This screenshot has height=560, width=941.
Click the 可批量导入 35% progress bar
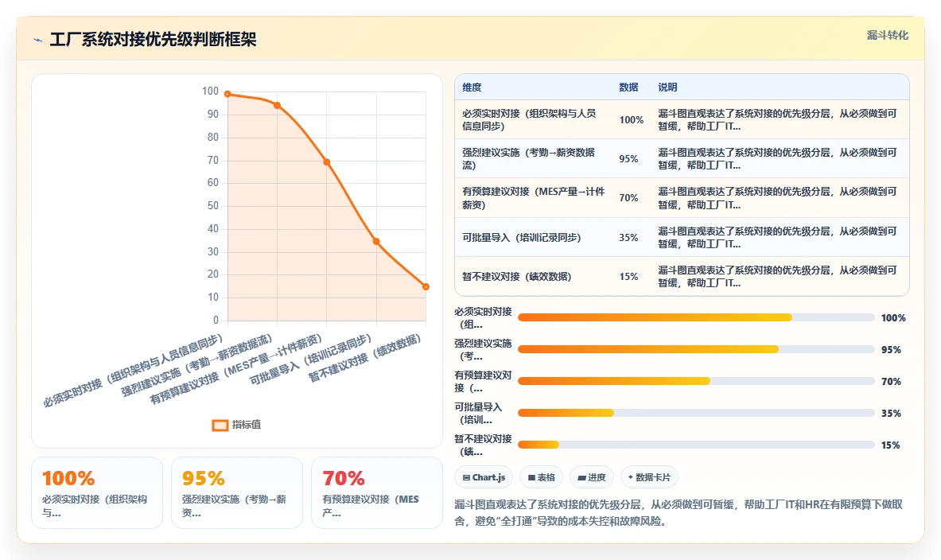696,413
